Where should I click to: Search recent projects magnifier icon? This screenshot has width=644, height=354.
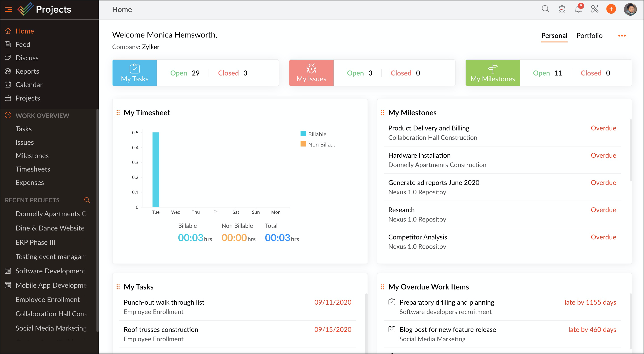tap(87, 200)
